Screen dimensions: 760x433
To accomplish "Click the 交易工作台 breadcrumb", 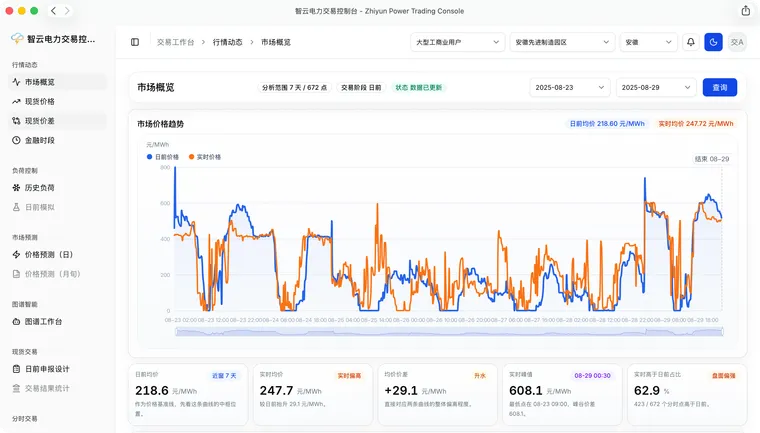I will pyautogui.click(x=175, y=42).
